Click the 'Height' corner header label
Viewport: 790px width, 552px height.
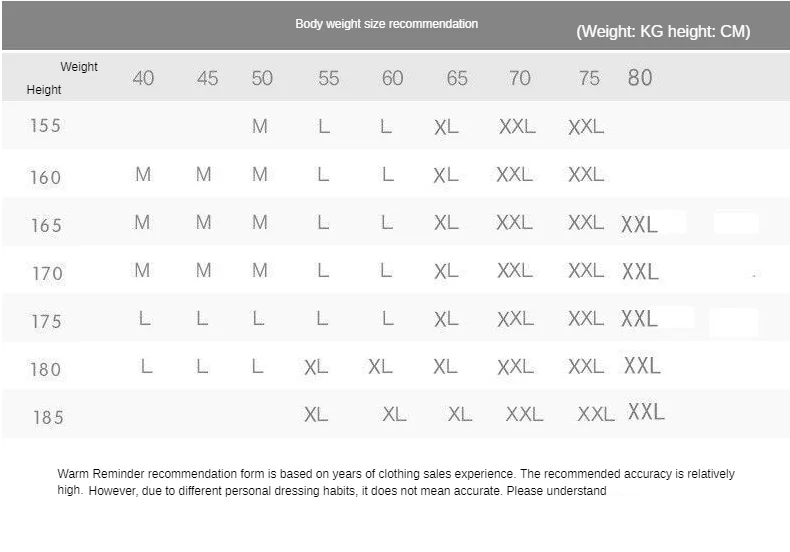click(x=44, y=90)
